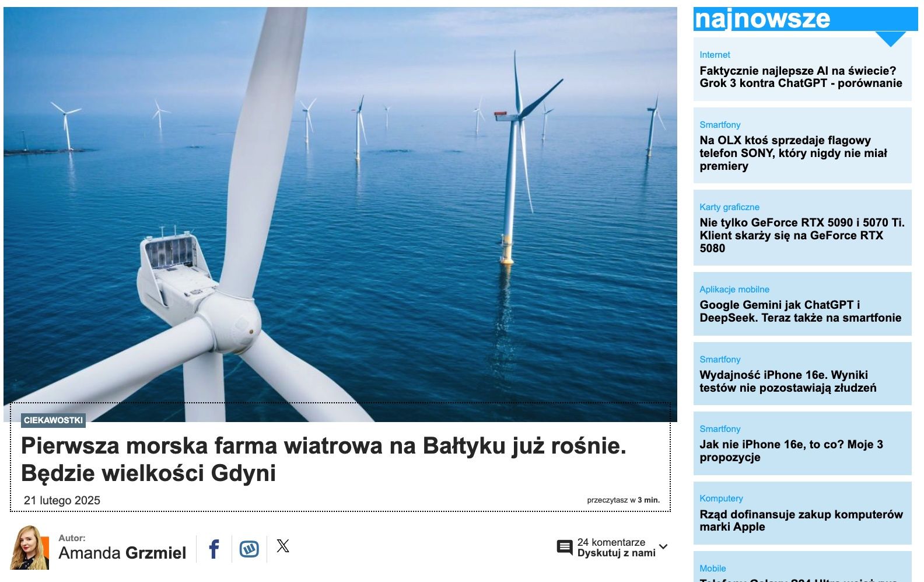The width and height of the screenshot is (924, 582).
Task: Read OLX flagowy telefon SONY story
Action: [x=793, y=153]
